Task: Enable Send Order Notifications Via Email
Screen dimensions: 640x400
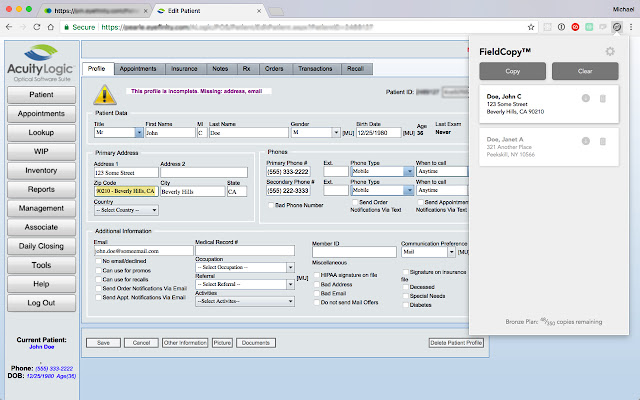Action: tap(98, 288)
